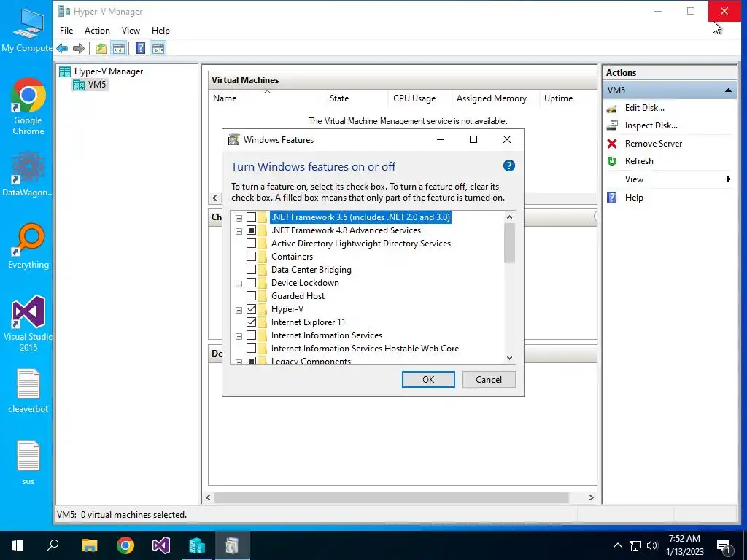Screen dimensions: 747x560
Task: Enable the Containers checkbox
Action: 251,257
